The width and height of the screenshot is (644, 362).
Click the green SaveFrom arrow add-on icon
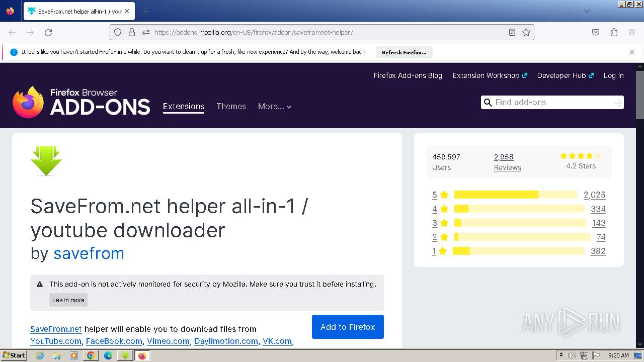pos(46,161)
